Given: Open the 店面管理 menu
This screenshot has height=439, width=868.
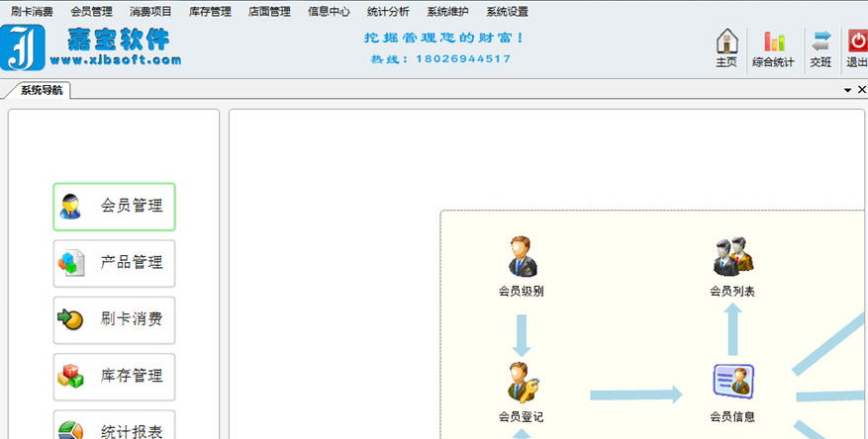Looking at the screenshot, I should pos(269,11).
